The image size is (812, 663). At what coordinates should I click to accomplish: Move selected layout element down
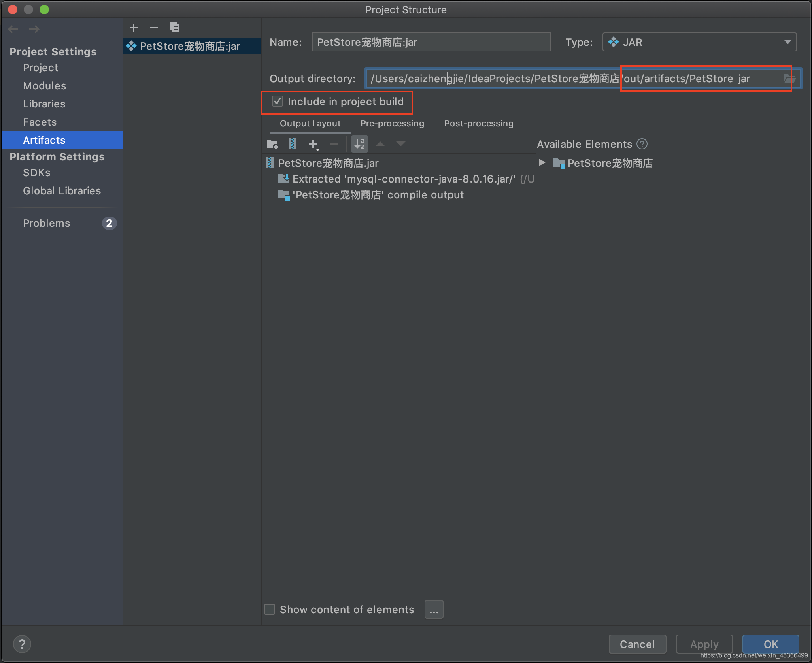[401, 144]
